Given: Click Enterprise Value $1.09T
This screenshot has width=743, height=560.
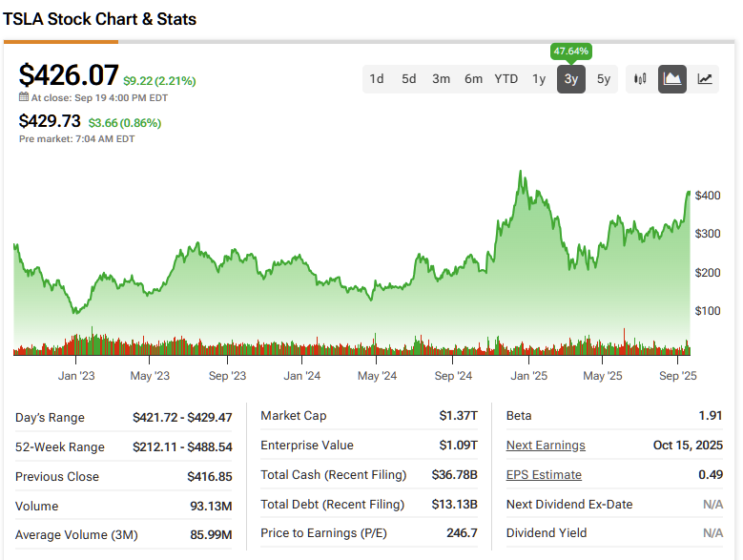Looking at the screenshot, I should [x=458, y=446].
